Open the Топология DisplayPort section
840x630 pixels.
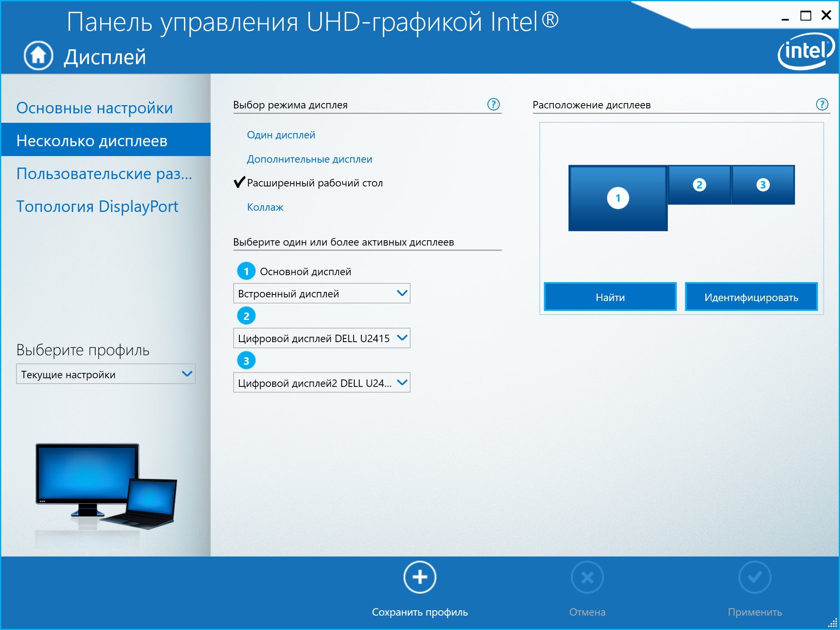pyautogui.click(x=97, y=206)
